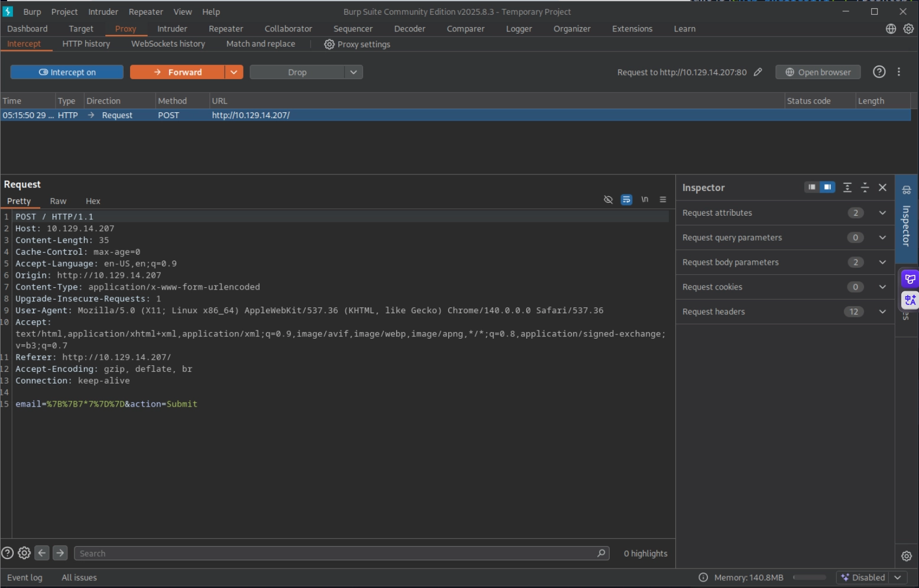Select the intercepted POST request row
The width and height of the screenshot is (919, 588).
(x=455, y=115)
